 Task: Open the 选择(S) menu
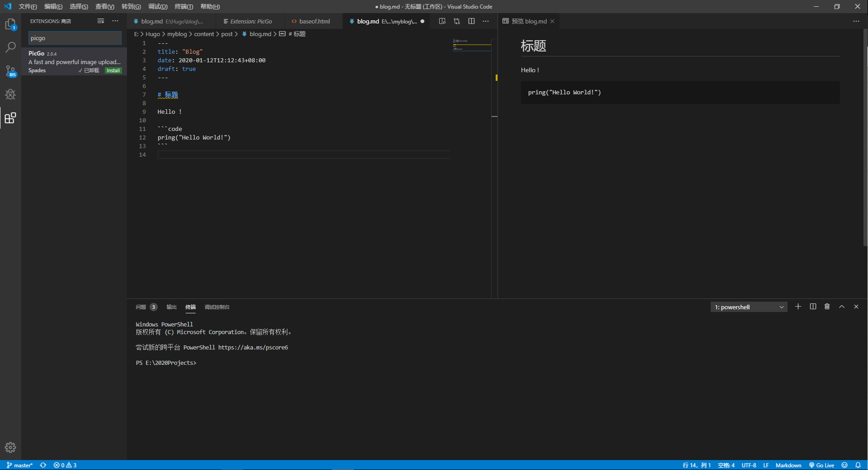click(x=79, y=6)
